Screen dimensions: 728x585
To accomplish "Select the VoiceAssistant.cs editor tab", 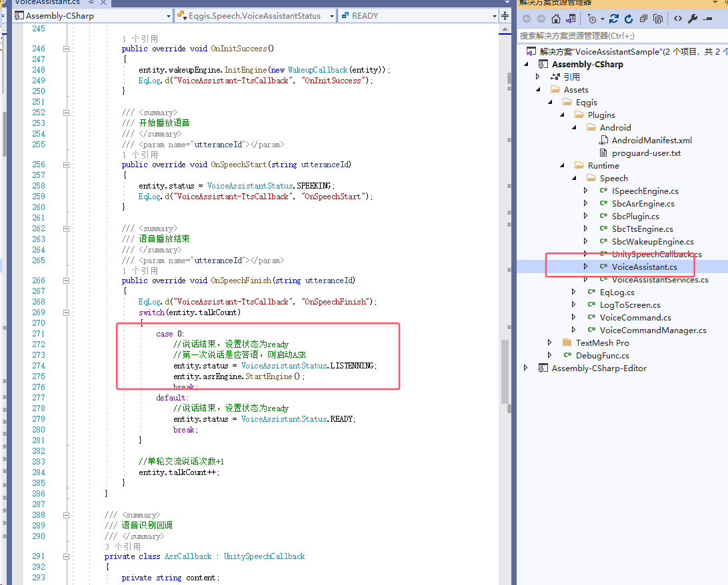I will [47, 3].
